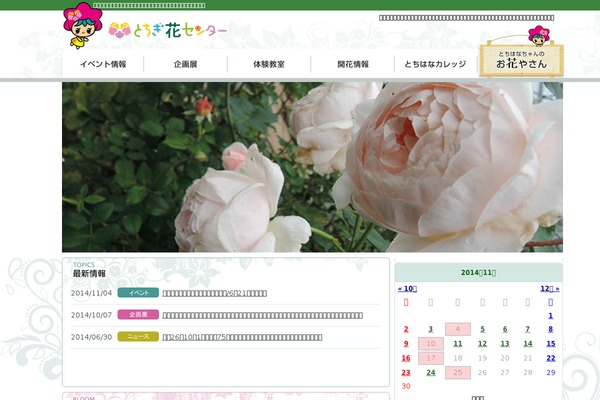Select calendar date 11

point(458,344)
